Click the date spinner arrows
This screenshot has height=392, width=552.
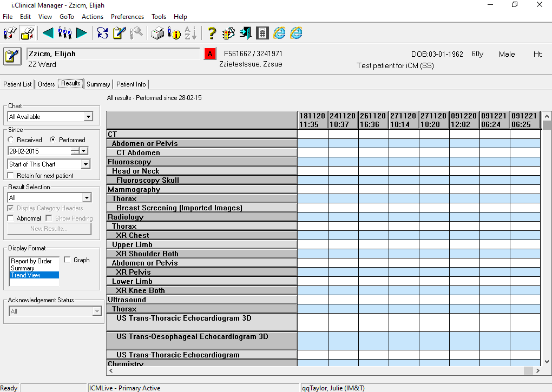click(x=75, y=151)
